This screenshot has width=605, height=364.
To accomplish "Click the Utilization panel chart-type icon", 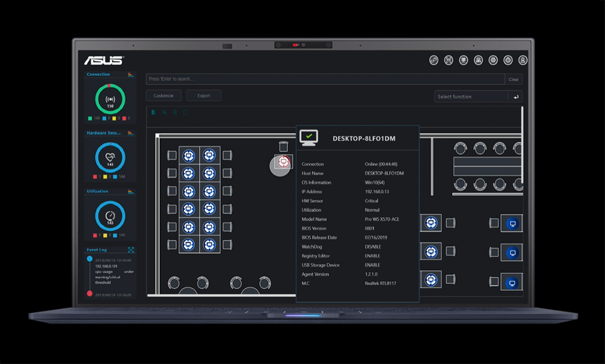I will coord(131,192).
